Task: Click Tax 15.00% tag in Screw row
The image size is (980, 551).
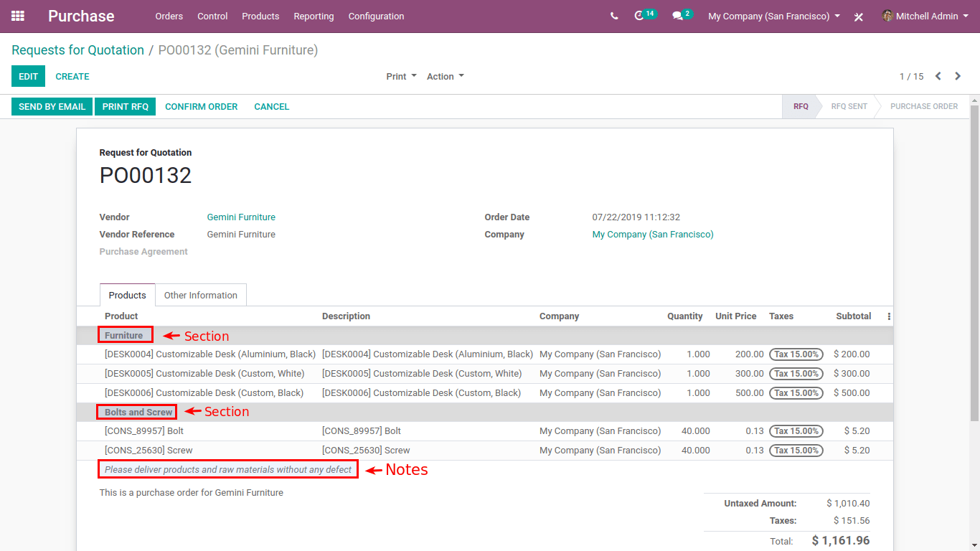Action: tap(796, 451)
